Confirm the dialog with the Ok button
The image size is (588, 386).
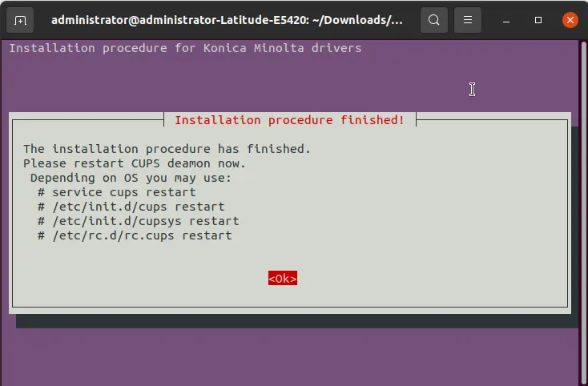pos(283,278)
